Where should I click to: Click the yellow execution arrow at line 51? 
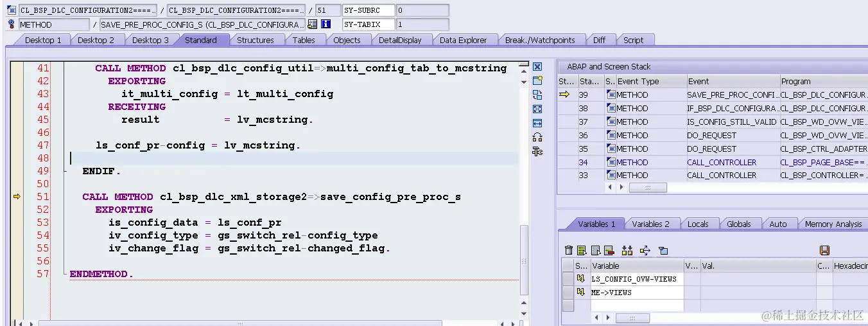click(x=17, y=197)
